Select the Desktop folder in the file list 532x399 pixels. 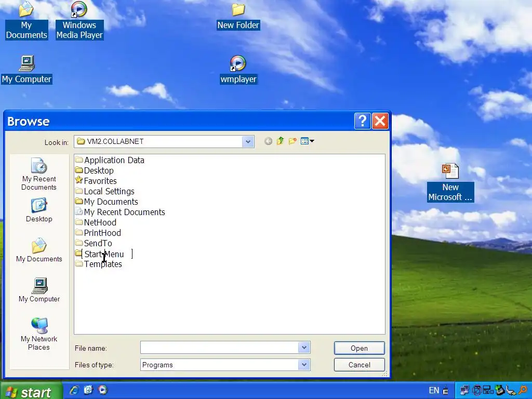click(95, 170)
